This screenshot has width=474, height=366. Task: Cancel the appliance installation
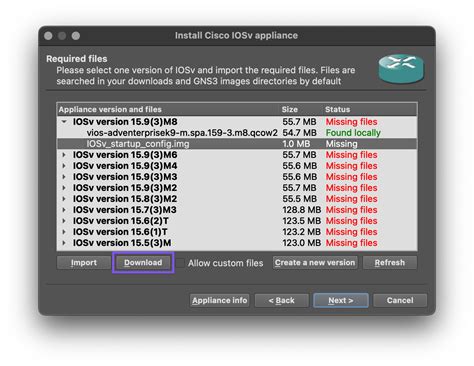tap(400, 300)
